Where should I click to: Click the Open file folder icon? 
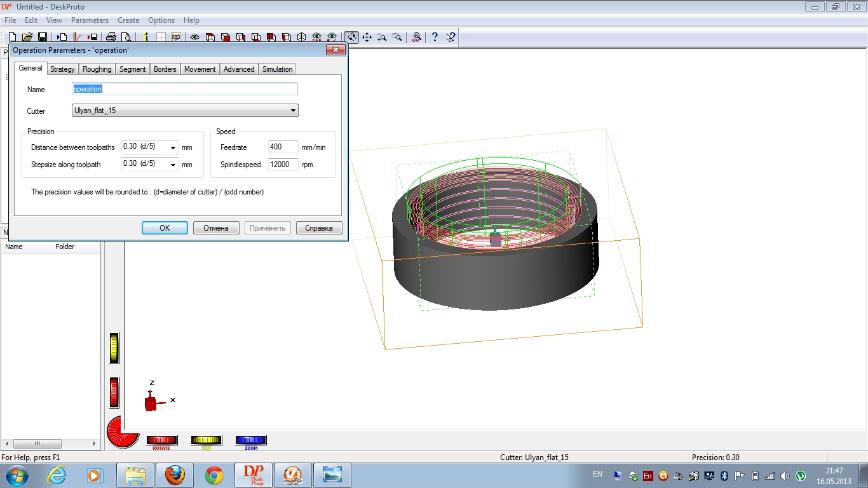coord(27,37)
